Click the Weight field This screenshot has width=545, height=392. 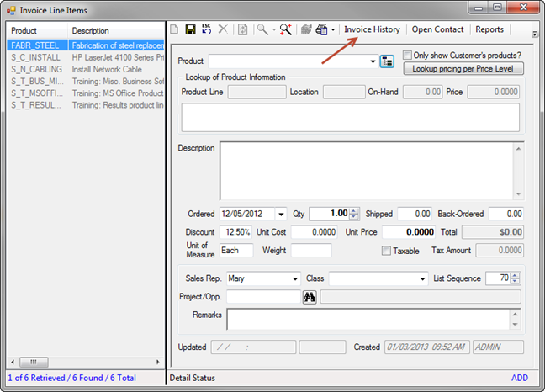click(311, 250)
